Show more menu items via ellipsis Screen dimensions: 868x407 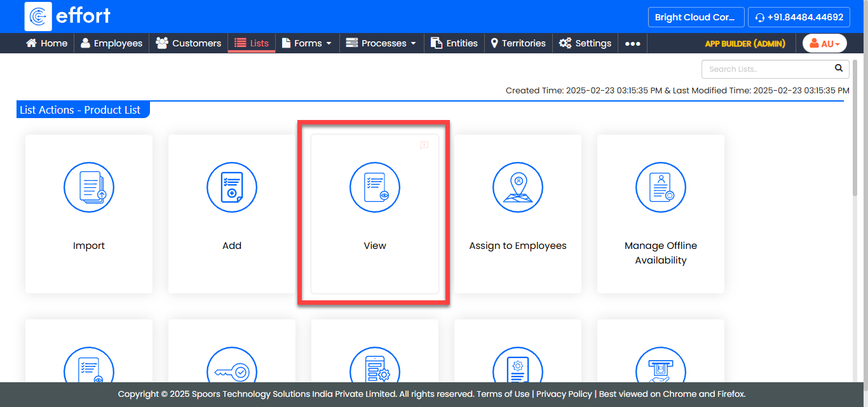[x=632, y=44]
